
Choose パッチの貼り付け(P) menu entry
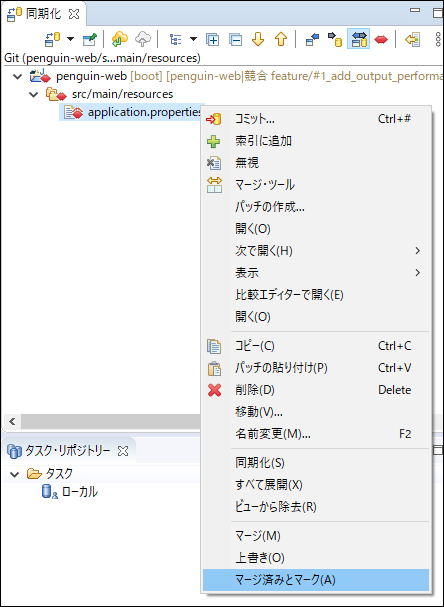[x=315, y=368]
